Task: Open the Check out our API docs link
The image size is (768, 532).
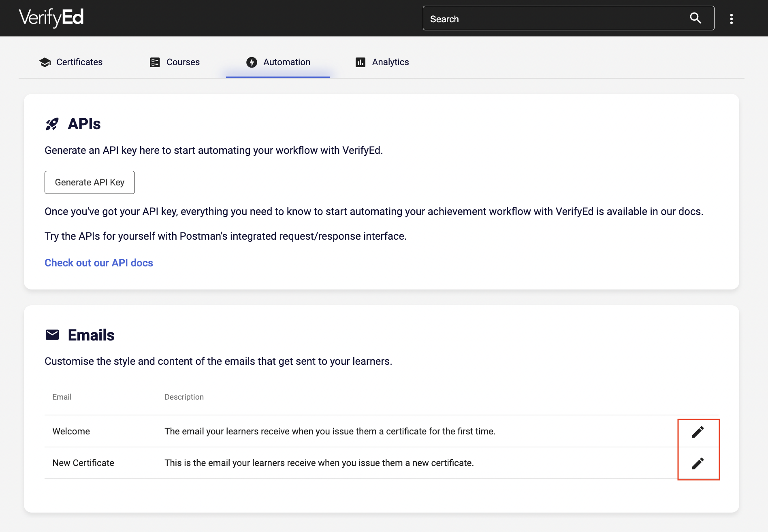Action: tap(98, 263)
